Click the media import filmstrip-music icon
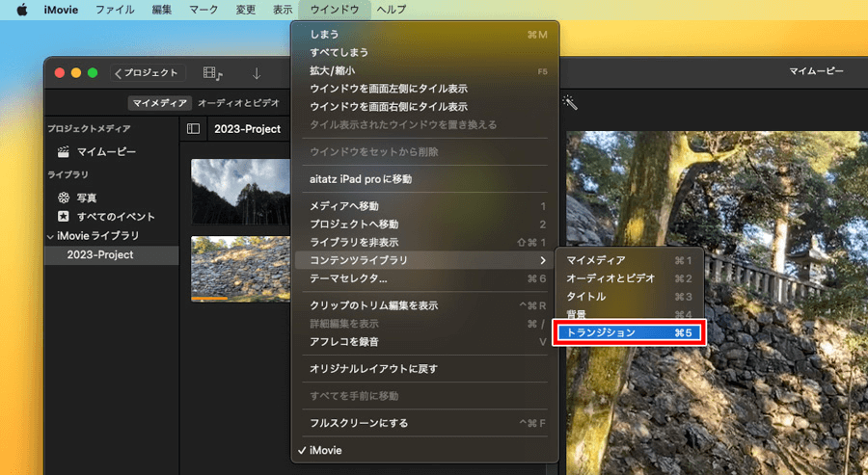The height and width of the screenshot is (475, 868). pos(212,73)
